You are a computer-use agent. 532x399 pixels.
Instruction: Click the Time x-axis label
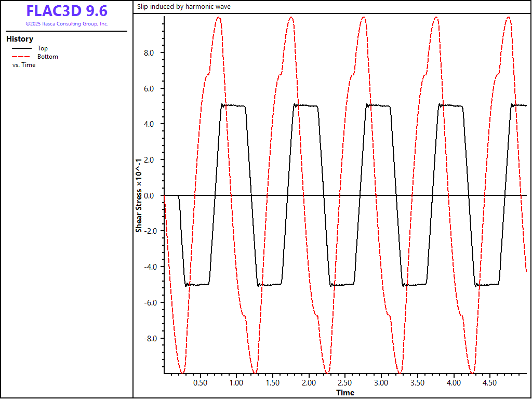coord(345,392)
